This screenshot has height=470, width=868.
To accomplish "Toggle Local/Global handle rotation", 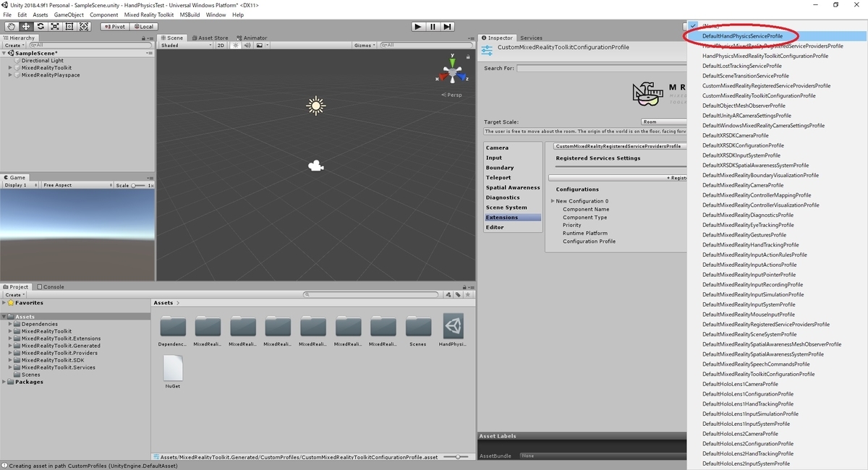I will (143, 27).
